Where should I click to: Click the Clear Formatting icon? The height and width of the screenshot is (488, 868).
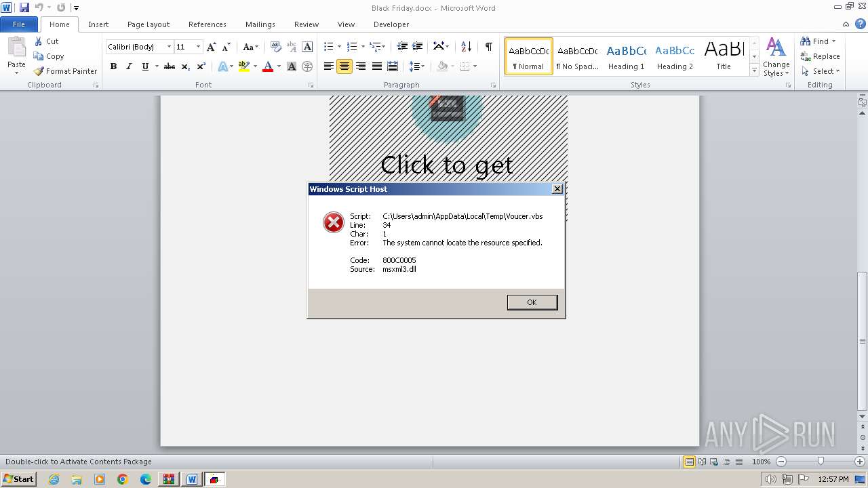tap(275, 47)
